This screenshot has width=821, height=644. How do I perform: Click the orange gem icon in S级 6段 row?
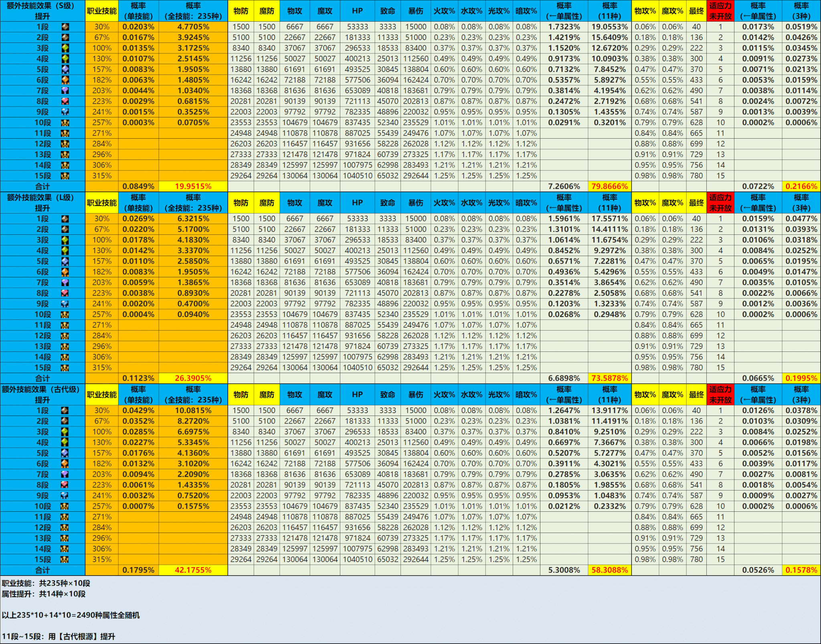coord(65,80)
